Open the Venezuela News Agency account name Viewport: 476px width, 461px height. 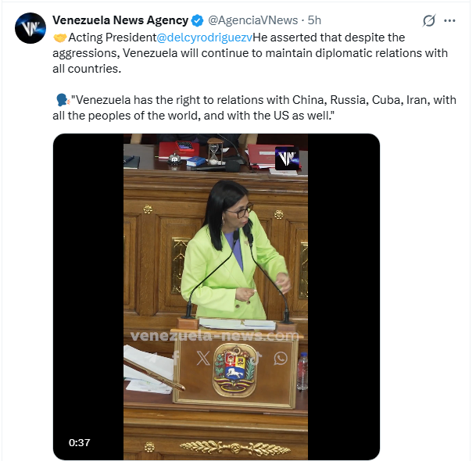coord(120,20)
